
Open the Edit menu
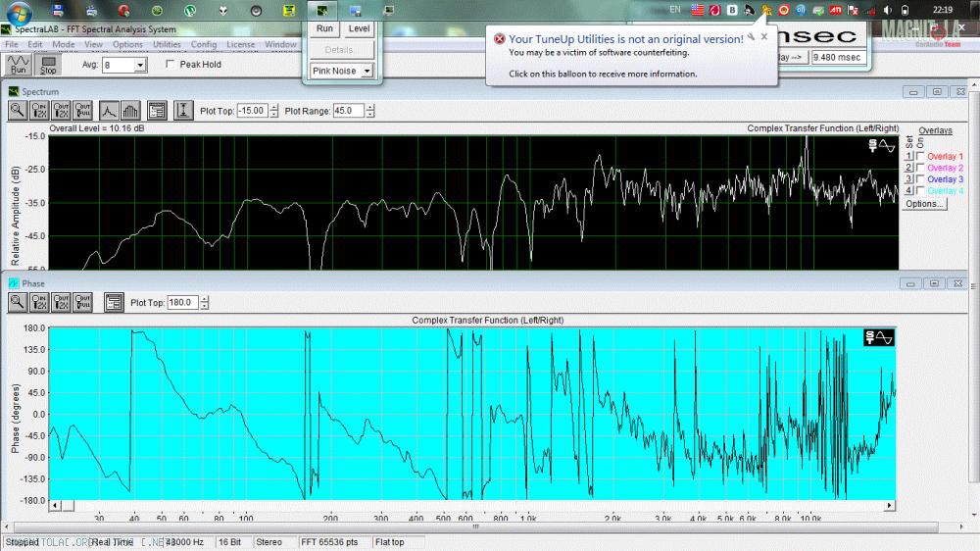click(x=35, y=44)
